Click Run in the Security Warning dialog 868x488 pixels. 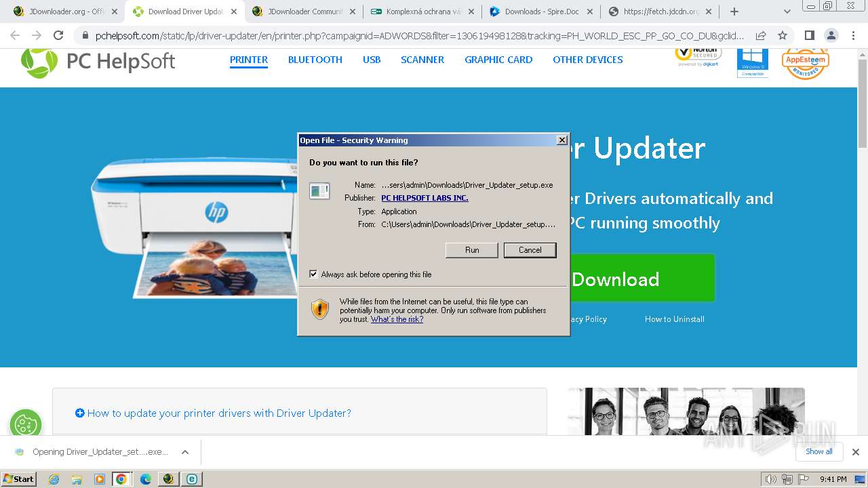(472, 250)
